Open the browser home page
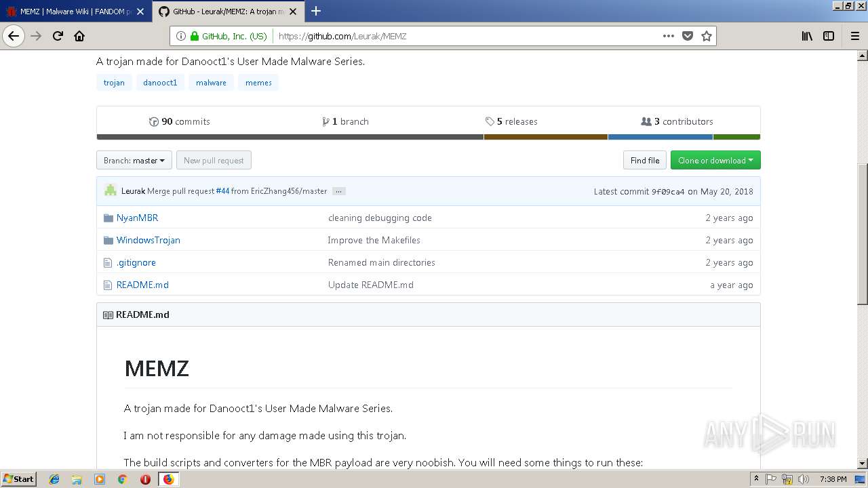 [x=79, y=36]
